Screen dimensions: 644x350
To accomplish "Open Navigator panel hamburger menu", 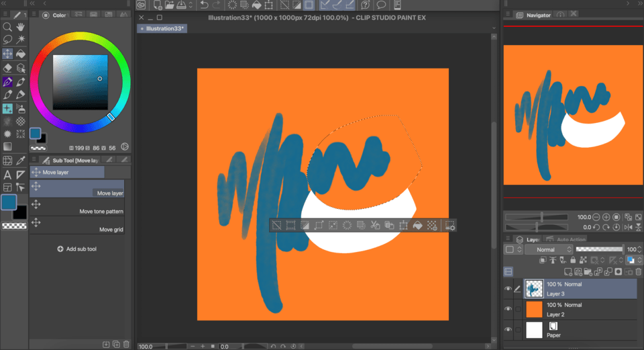I will click(x=508, y=14).
